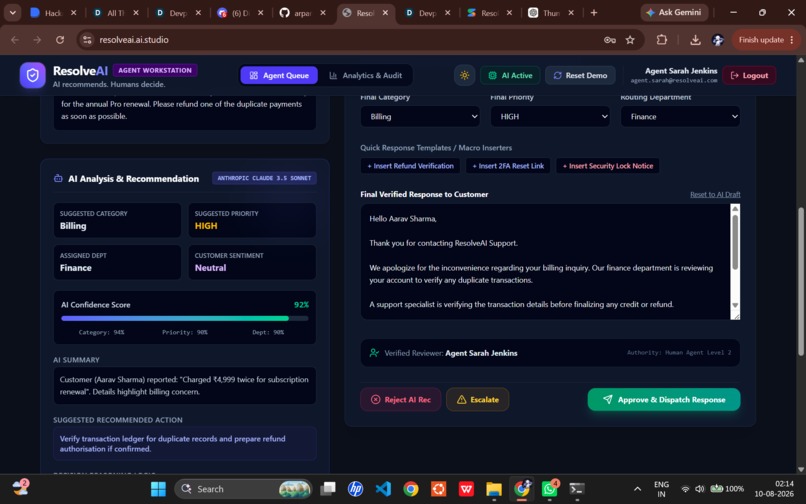806x504 pixels.
Task: Open the Agent Queue tab
Action: coord(279,76)
